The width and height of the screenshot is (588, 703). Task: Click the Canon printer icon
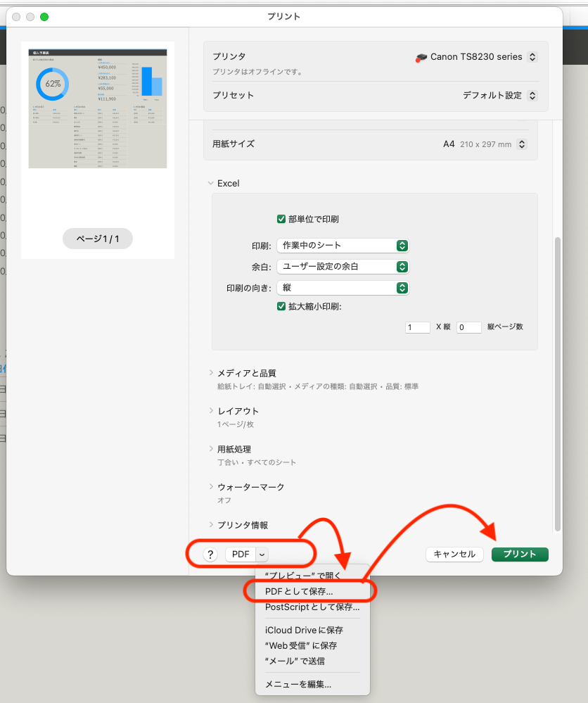click(421, 58)
